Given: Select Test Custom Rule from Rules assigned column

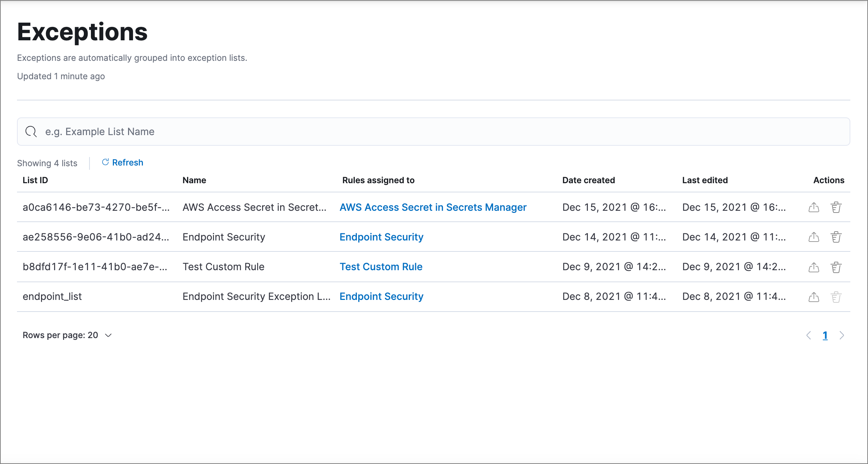Looking at the screenshot, I should coord(382,266).
